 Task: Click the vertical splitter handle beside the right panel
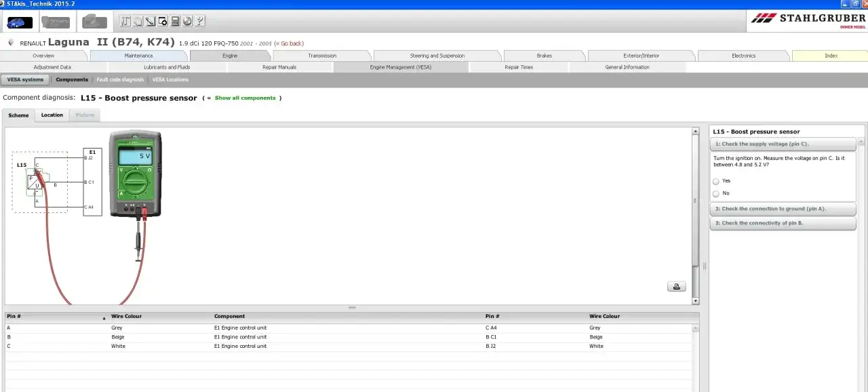705,267
